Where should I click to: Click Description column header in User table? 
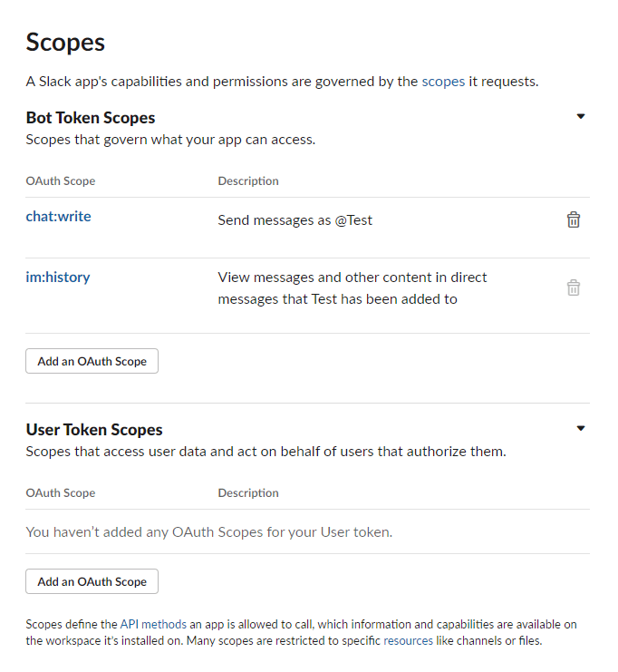pyautogui.click(x=248, y=492)
